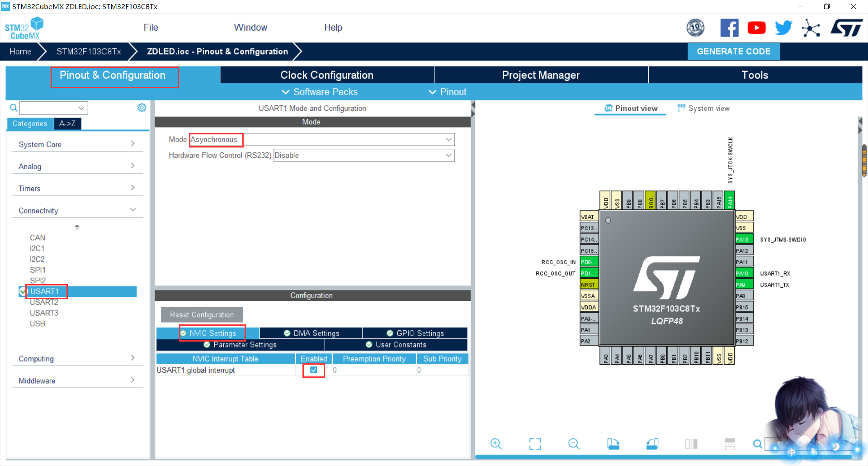Open the ST community network icon
Image resolution: width=868 pixels, height=466 pixels.
811,29
